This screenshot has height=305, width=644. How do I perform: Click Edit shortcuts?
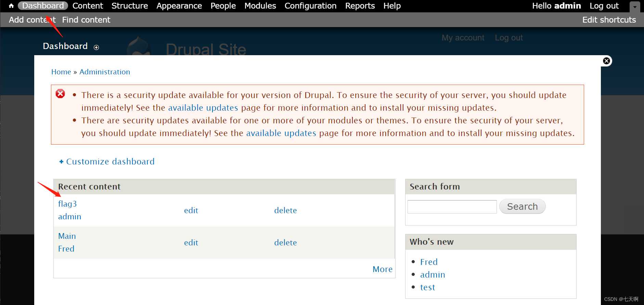click(x=609, y=20)
